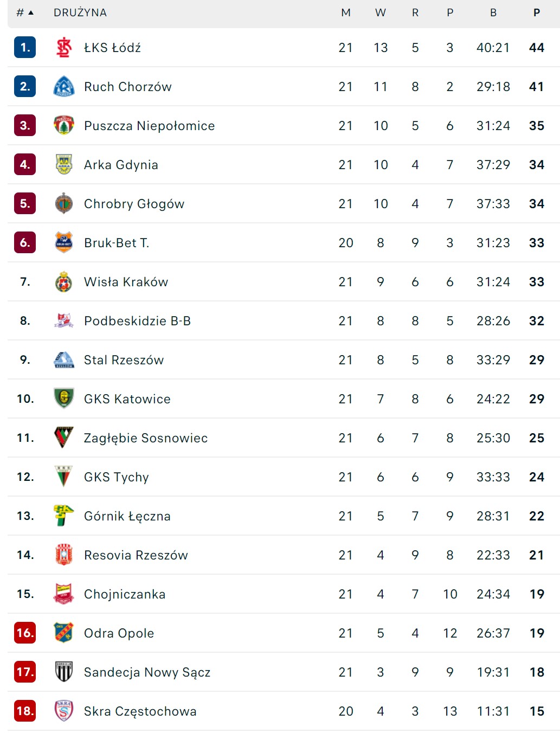Click the GKS Katowice shield logo
Viewport: 560px width, 733px height.
[x=64, y=399]
